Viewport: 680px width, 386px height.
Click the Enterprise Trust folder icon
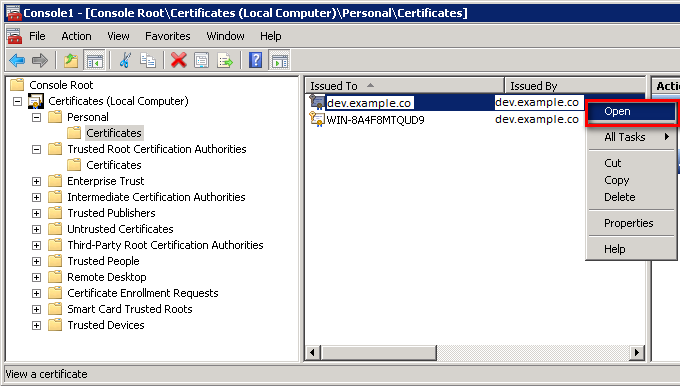click(x=55, y=180)
